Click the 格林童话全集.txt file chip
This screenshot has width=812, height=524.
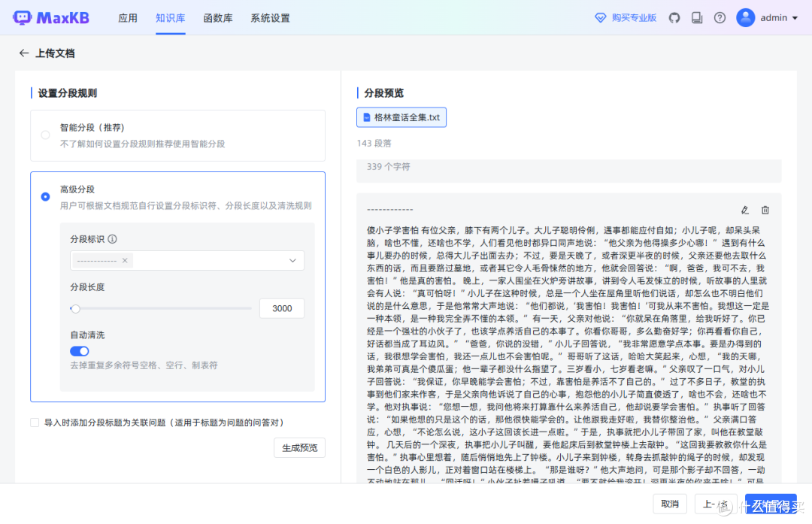[401, 117]
